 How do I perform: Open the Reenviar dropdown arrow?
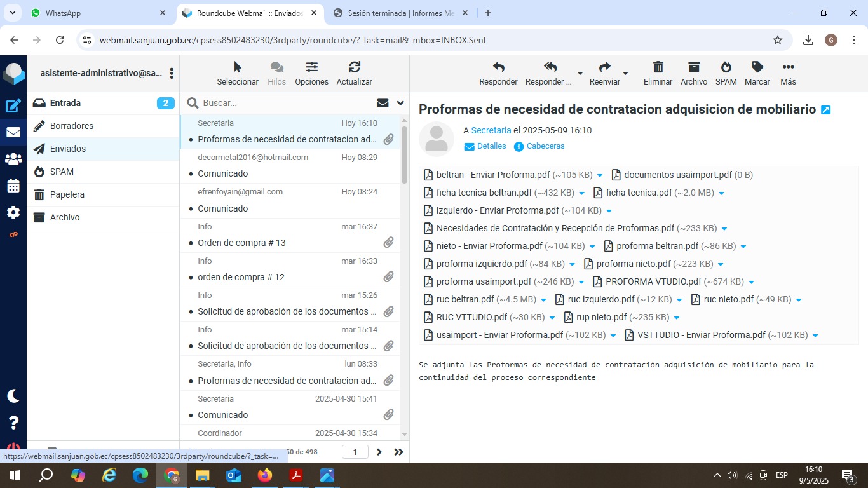625,74
